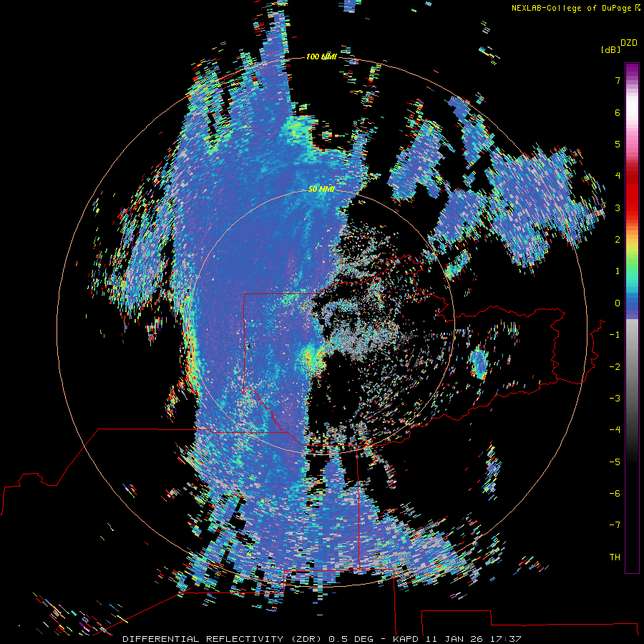The width and height of the screenshot is (644, 644).
Task: Click the 3 value on color scale
Action: point(618,208)
